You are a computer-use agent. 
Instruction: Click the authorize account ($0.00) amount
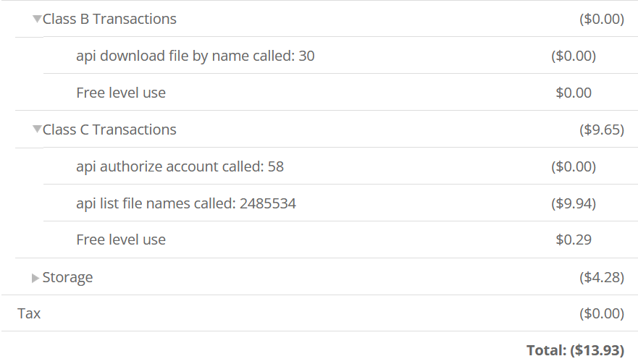pyautogui.click(x=574, y=166)
